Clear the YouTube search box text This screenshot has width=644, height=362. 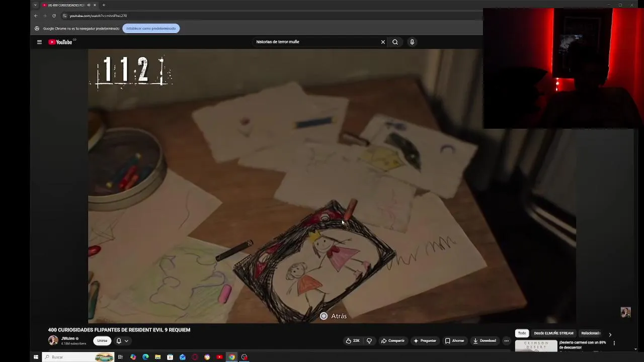pyautogui.click(x=383, y=42)
